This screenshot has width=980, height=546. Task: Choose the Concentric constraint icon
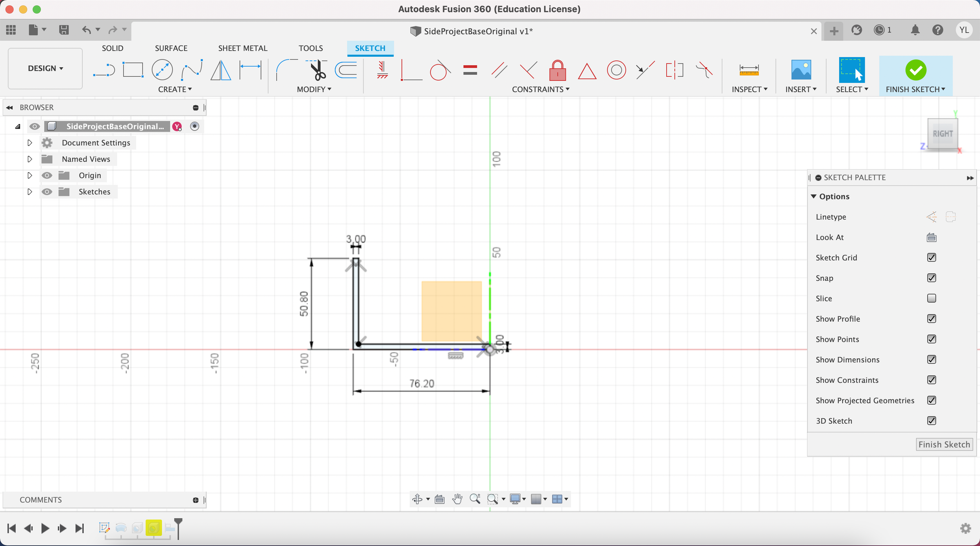pyautogui.click(x=616, y=70)
